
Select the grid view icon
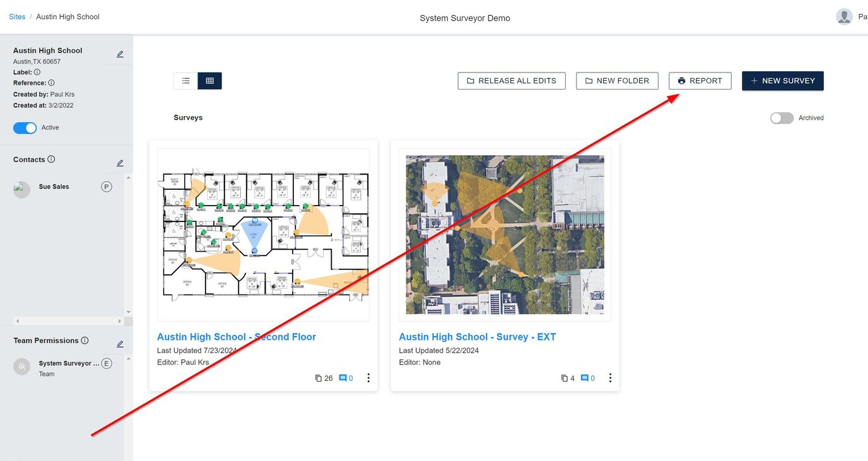209,80
